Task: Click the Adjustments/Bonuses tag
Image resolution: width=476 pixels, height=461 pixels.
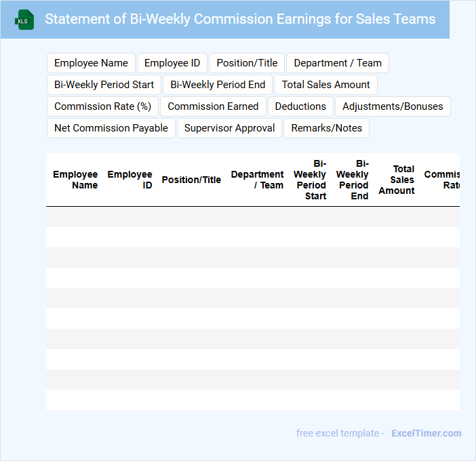Action: coord(393,106)
